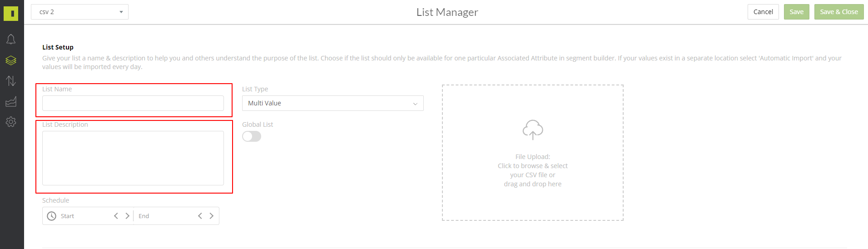The image size is (868, 249).
Task: Open the settings gear icon
Action: 11,122
